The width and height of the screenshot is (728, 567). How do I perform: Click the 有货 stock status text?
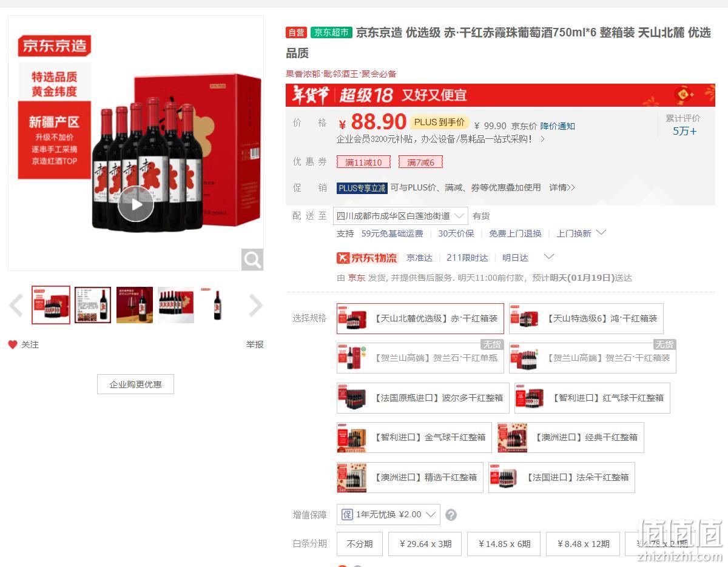click(x=481, y=216)
